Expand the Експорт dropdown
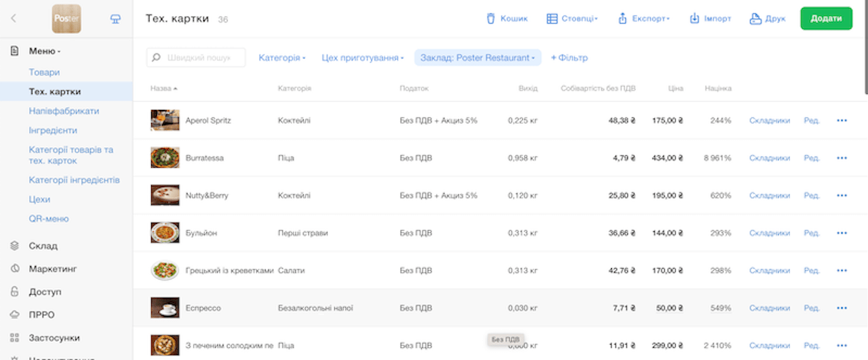The height and width of the screenshot is (360, 868). [643, 19]
